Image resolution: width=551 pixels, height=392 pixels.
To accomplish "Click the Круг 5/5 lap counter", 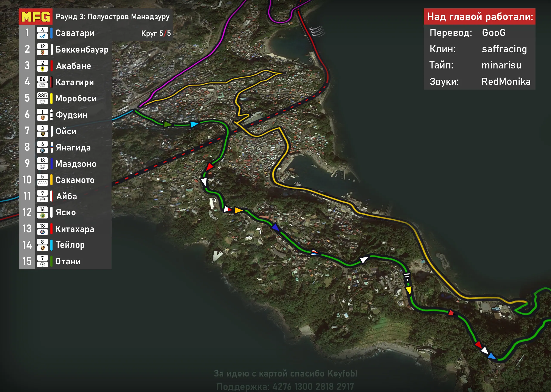I will click(156, 33).
